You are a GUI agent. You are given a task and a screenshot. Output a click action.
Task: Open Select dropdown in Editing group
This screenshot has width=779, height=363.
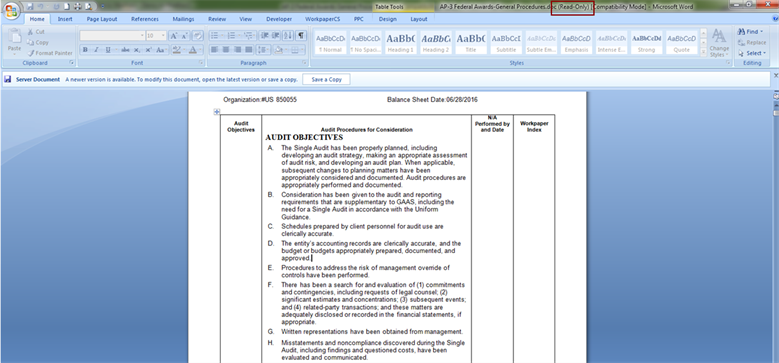[x=752, y=53]
